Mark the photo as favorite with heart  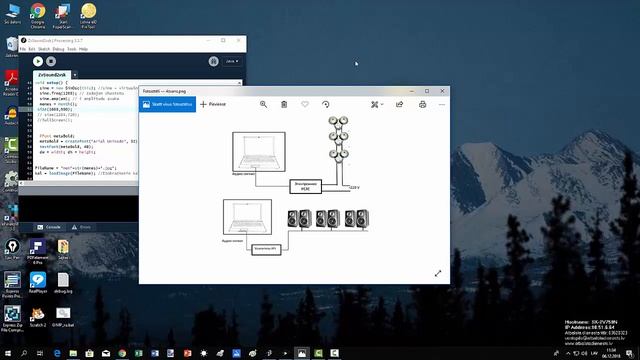click(305, 104)
